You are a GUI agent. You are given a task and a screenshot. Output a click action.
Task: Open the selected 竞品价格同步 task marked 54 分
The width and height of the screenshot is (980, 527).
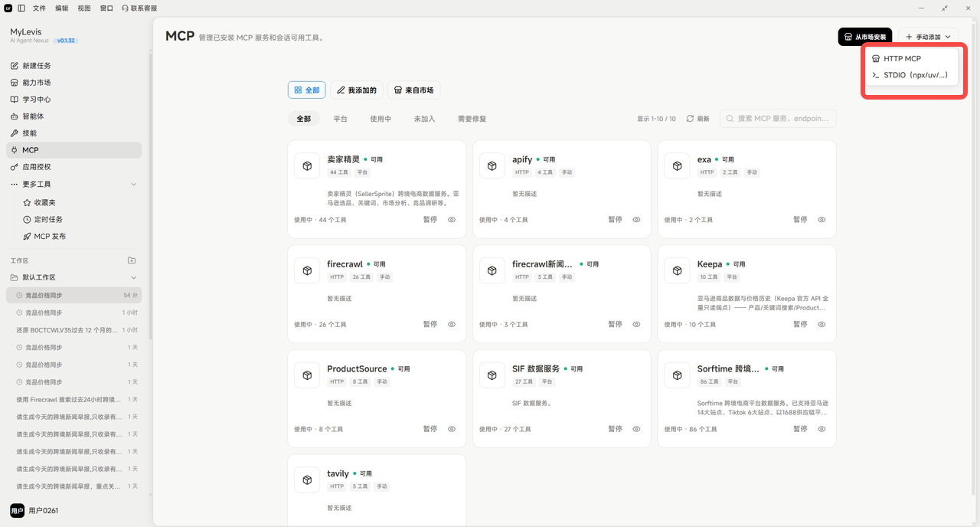tap(73, 295)
